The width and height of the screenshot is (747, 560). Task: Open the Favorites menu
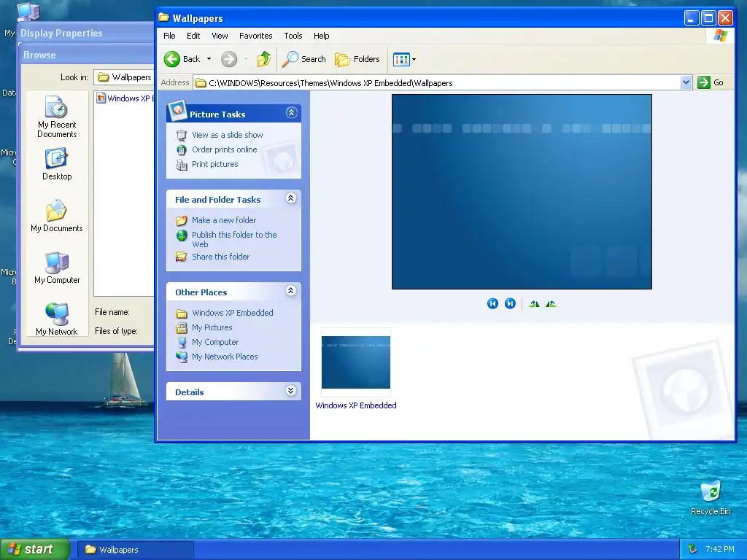click(x=255, y=36)
